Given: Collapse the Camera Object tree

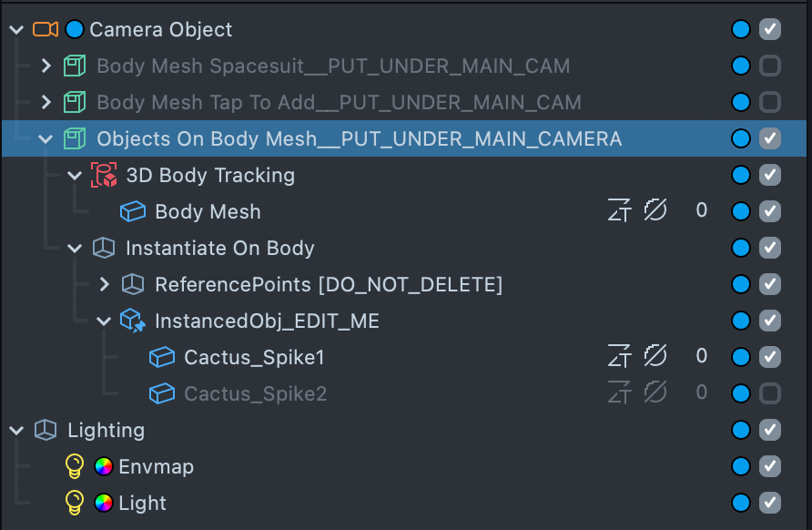Looking at the screenshot, I should click(16, 29).
